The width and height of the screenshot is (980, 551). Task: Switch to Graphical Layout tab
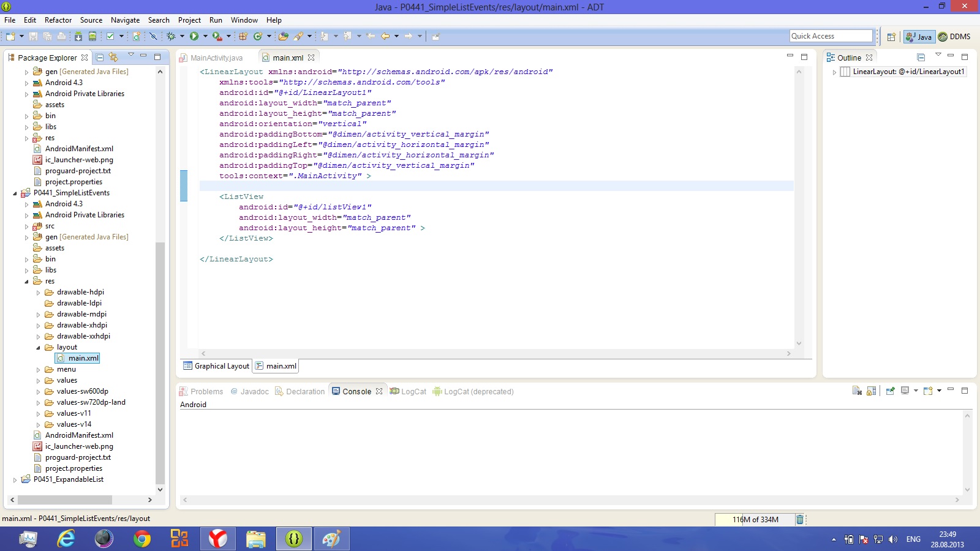tap(216, 366)
